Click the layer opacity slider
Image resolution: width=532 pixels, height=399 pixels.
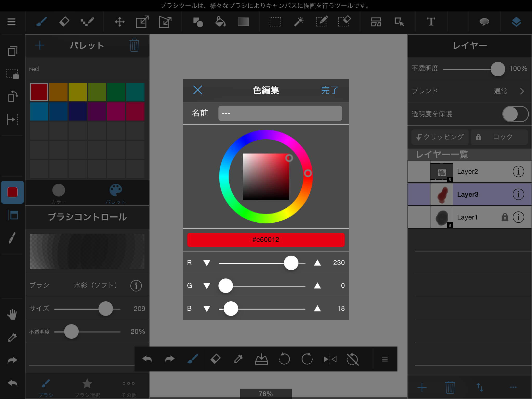pyautogui.click(x=474, y=69)
